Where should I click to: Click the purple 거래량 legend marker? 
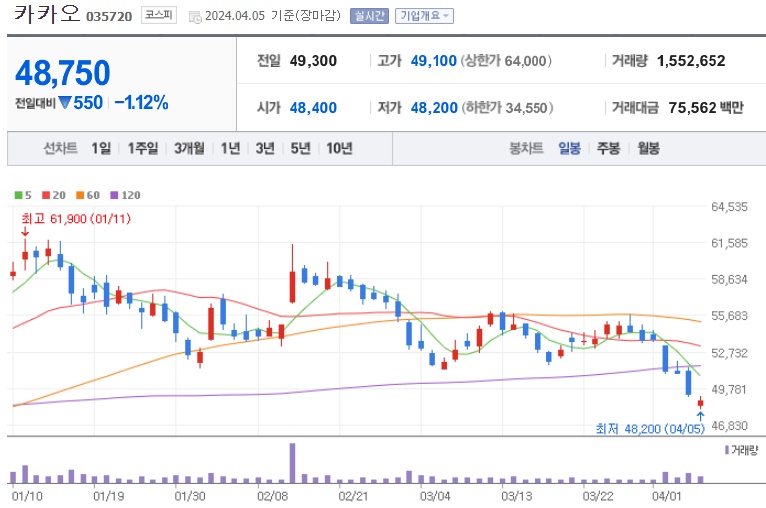(x=727, y=450)
